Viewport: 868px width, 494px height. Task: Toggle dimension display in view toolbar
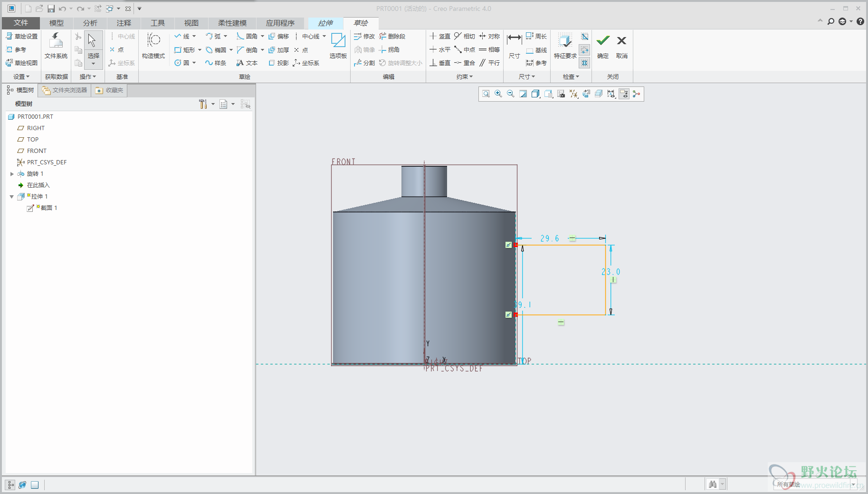611,94
